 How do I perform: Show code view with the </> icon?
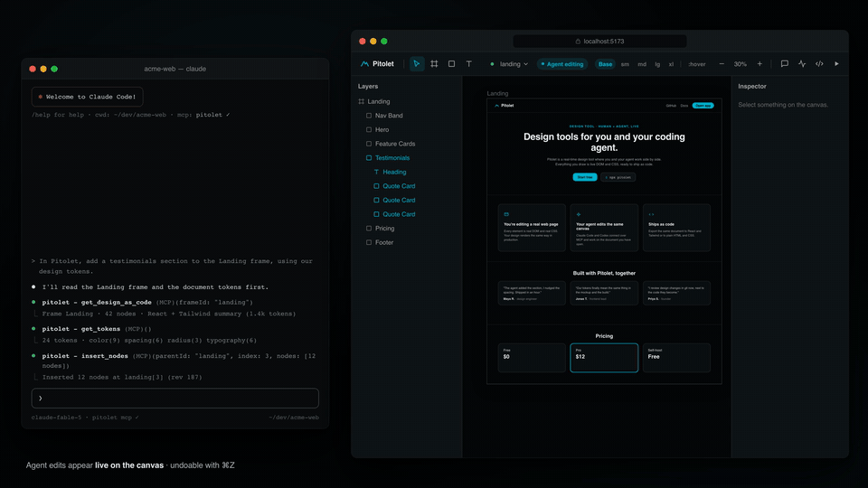pos(819,63)
